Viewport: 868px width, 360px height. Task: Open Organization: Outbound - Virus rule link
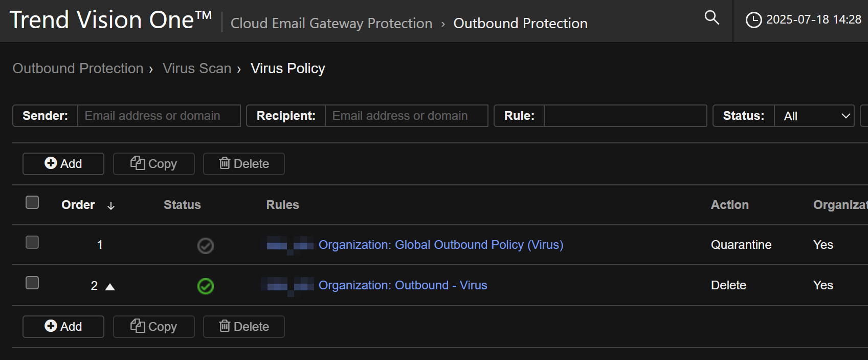[403, 285]
